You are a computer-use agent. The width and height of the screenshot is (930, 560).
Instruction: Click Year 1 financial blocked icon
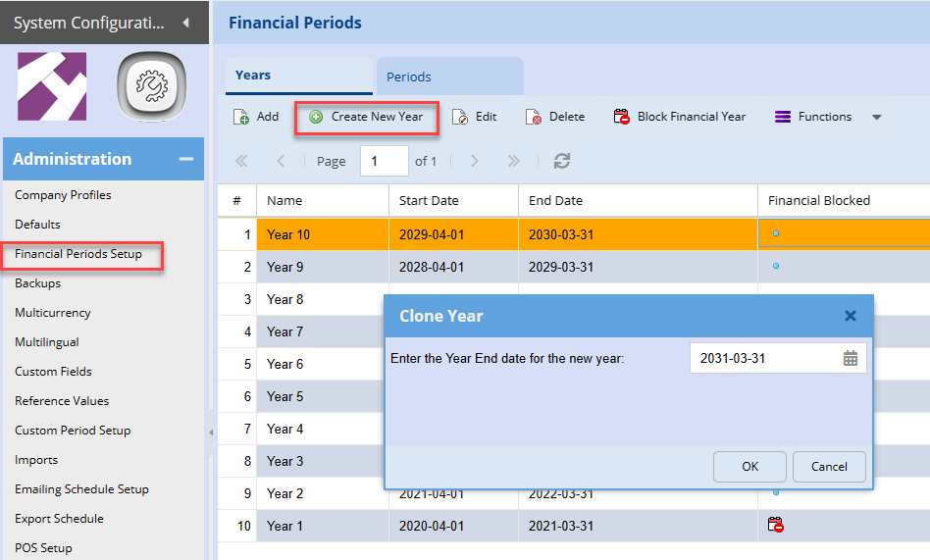[775, 526]
